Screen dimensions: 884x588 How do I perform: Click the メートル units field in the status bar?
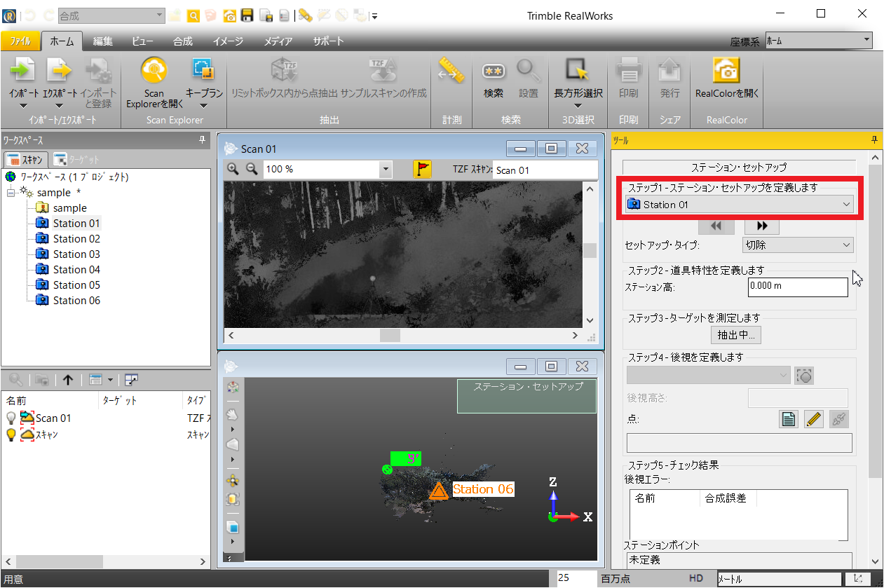point(779,579)
